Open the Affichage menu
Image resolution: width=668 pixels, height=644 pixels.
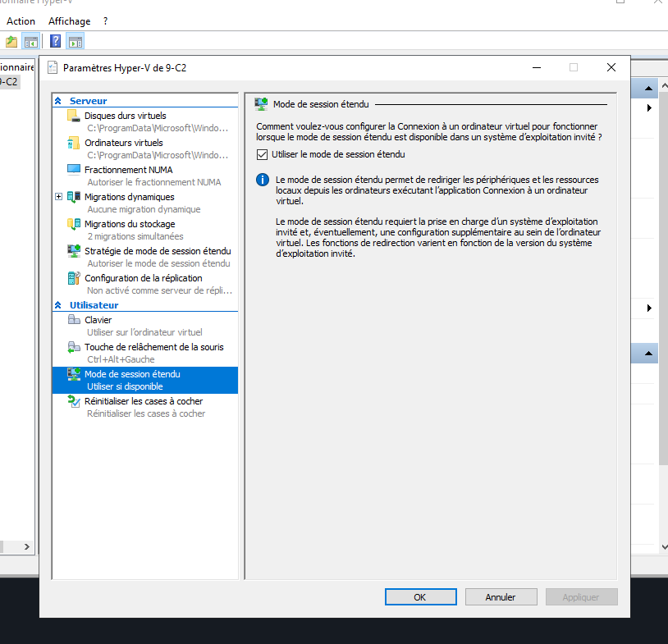(70, 21)
